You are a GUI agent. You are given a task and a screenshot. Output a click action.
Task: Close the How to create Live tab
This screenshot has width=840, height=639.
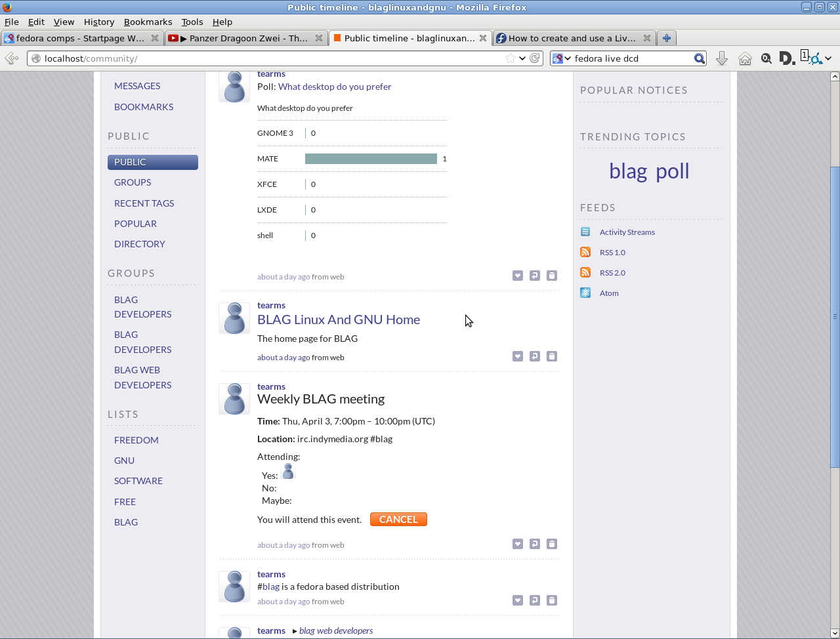pyautogui.click(x=647, y=38)
